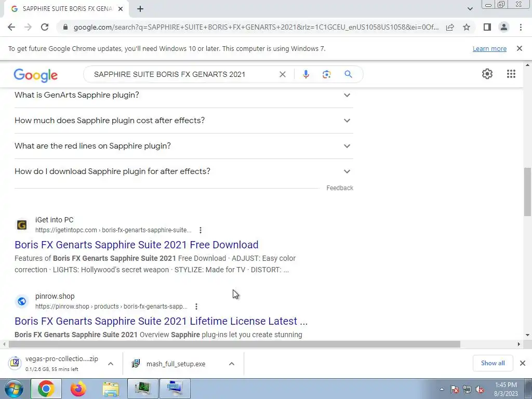
Task: Open the Google apps grid
Action: point(511,74)
